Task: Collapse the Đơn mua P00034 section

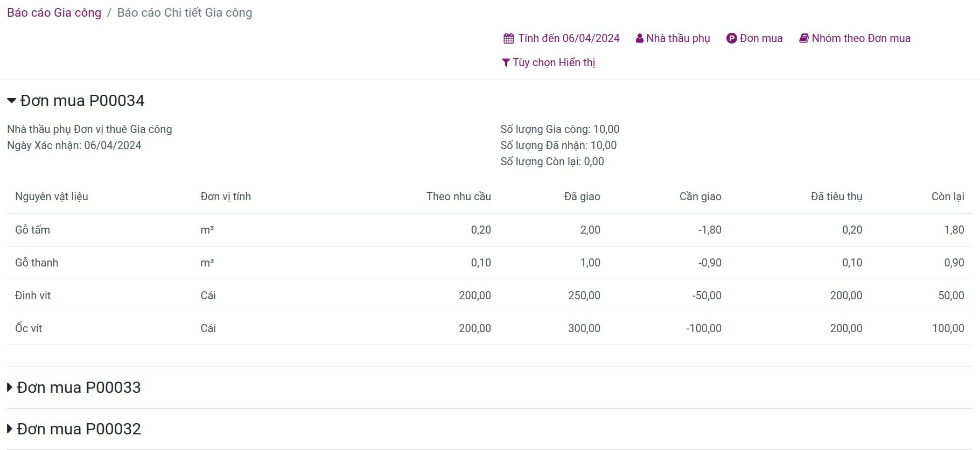Action: point(11,101)
